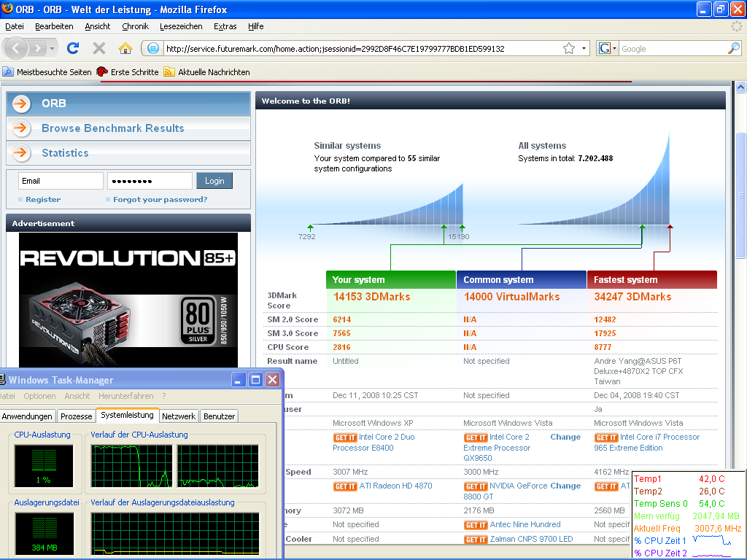Open the Chronik menu

coord(135,26)
